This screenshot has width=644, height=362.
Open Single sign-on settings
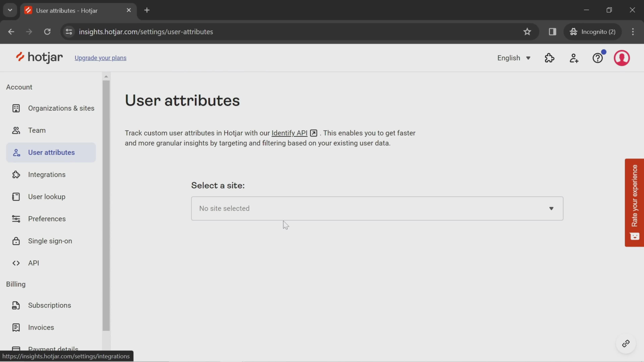coord(50,240)
